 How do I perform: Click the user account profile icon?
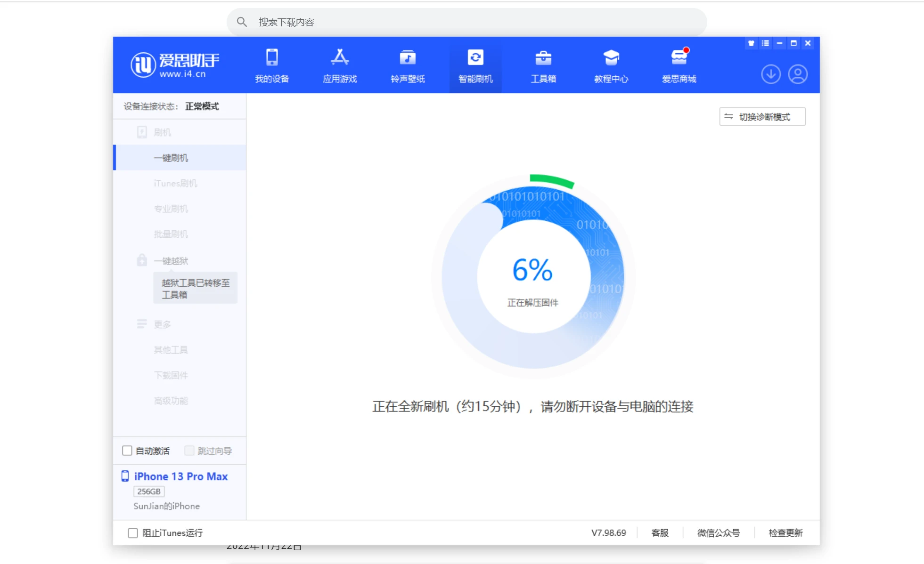[x=798, y=74]
